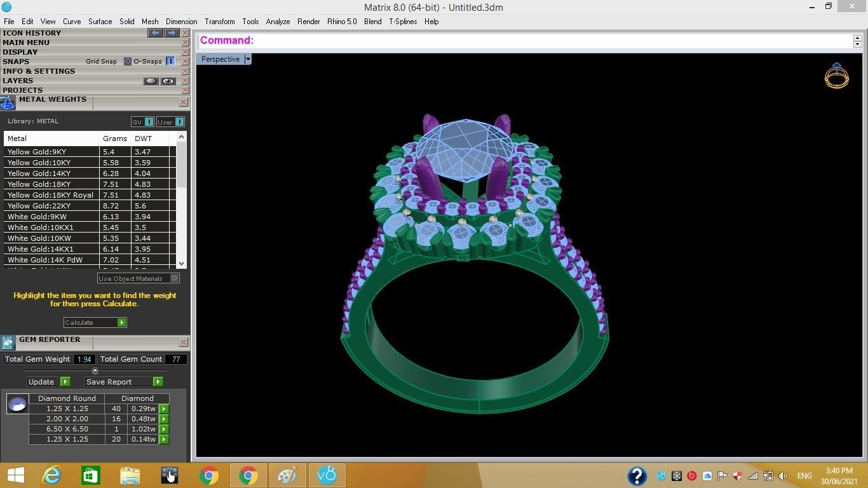The width and height of the screenshot is (868, 488).
Task: Click the ENG language indicator
Action: pos(804,476)
